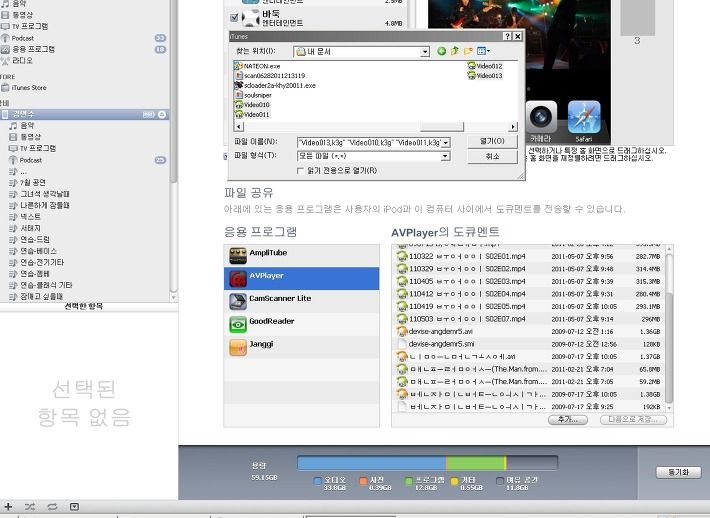710x518 pixels.
Task: Select the 110329 S02E02.mp4 document
Action: pos(528,269)
